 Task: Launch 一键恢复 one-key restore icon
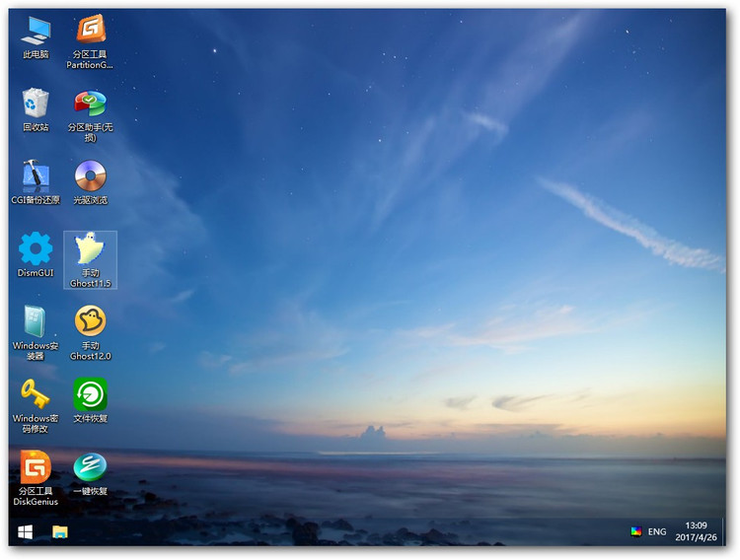click(90, 473)
